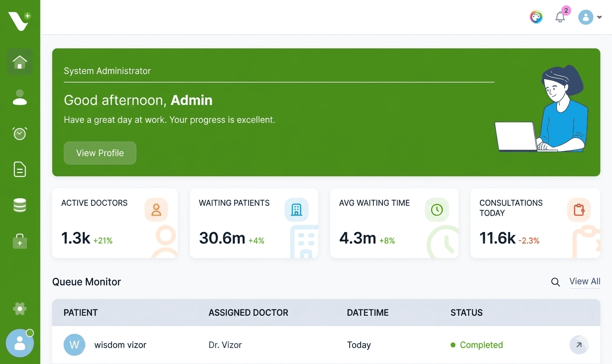Click the settings gear in the sidebar
The image size is (612, 364).
click(x=20, y=308)
